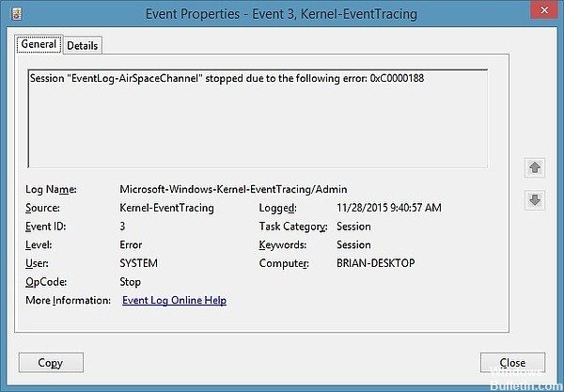
Task: Click the Computer label
Action: click(284, 263)
